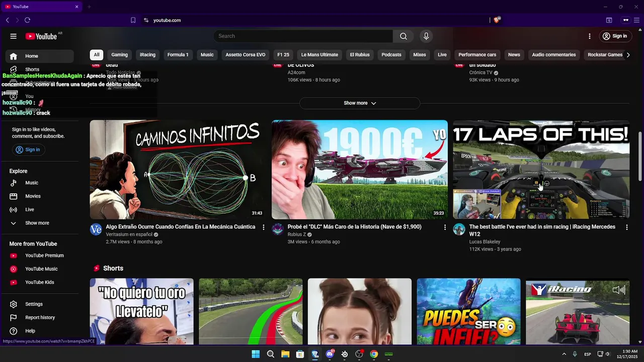Open Discord from the taskbar
Screen dimensions: 644x362
[x=330, y=354]
